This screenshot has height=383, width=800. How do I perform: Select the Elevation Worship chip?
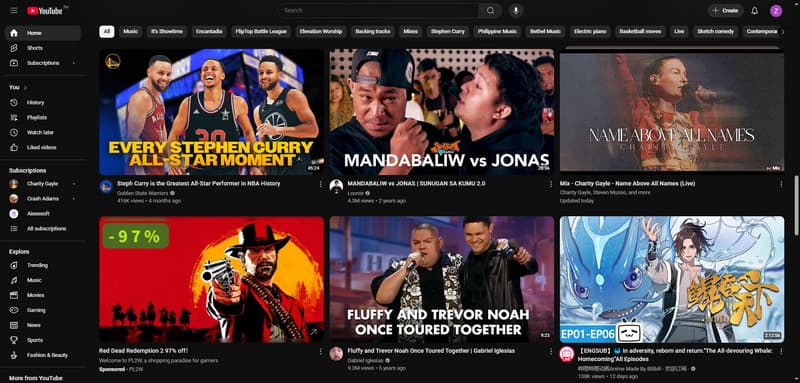[x=321, y=32]
